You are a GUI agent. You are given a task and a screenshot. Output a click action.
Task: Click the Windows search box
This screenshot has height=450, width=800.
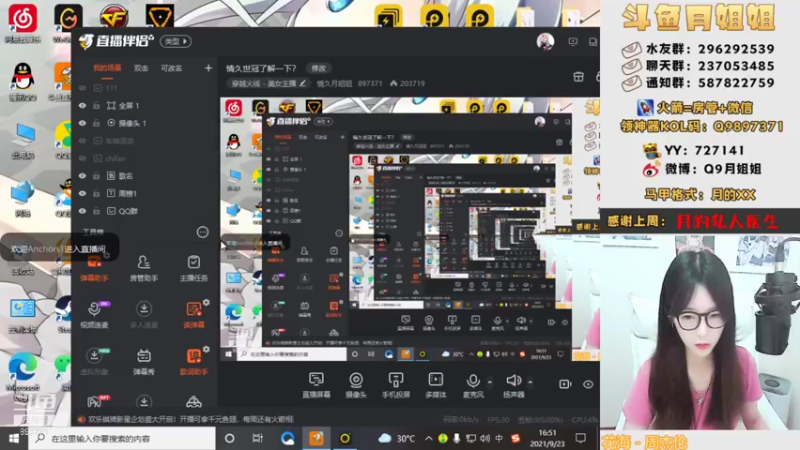pos(122,438)
